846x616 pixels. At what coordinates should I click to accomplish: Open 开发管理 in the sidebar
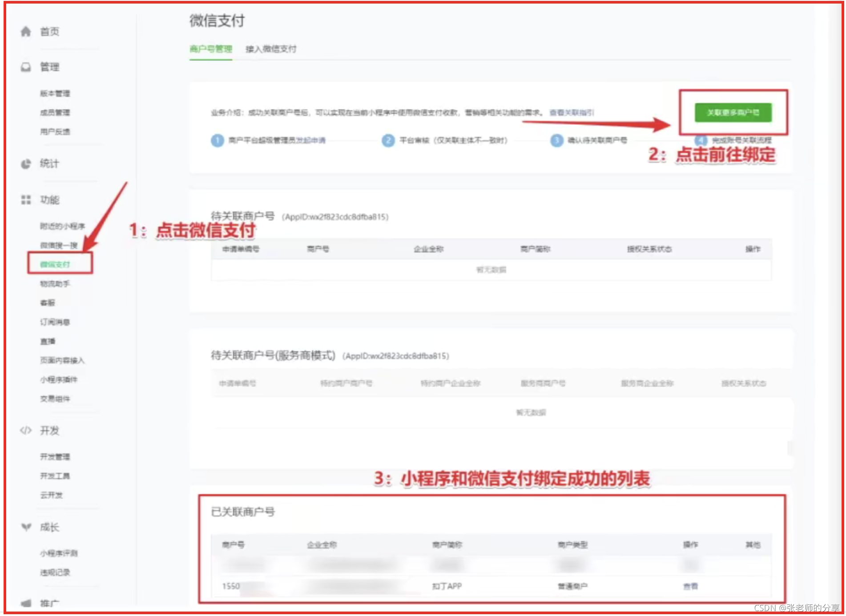pos(55,456)
